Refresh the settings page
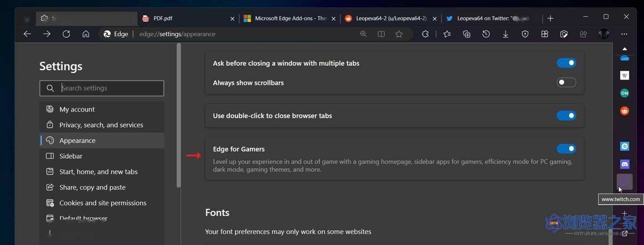The height and width of the screenshot is (245, 644). [66, 34]
